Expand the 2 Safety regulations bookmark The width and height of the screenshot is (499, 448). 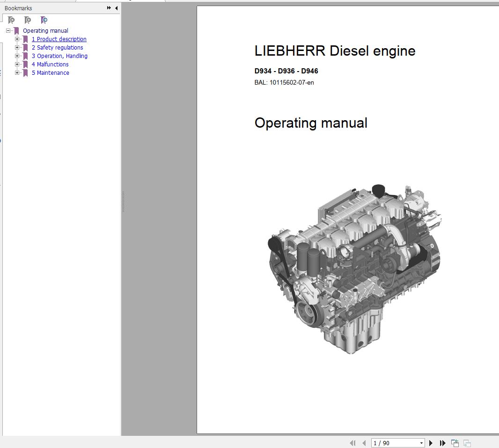click(x=17, y=47)
